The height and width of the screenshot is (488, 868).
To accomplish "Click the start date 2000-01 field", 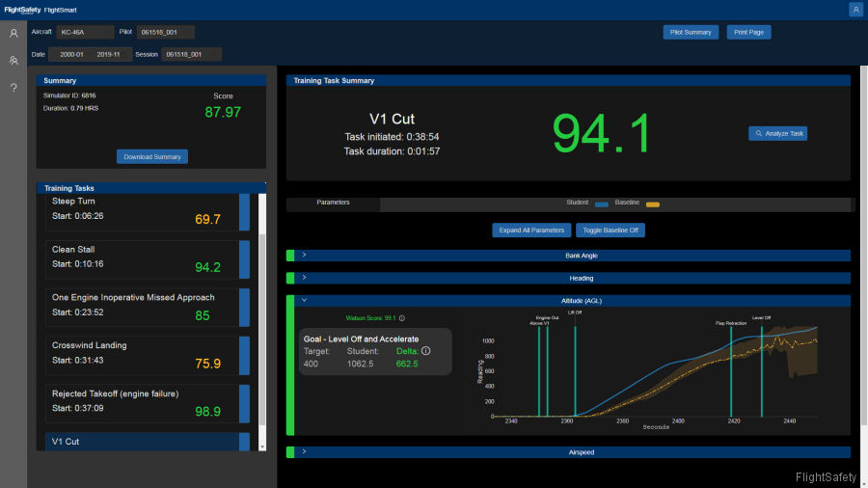I will pos(71,54).
